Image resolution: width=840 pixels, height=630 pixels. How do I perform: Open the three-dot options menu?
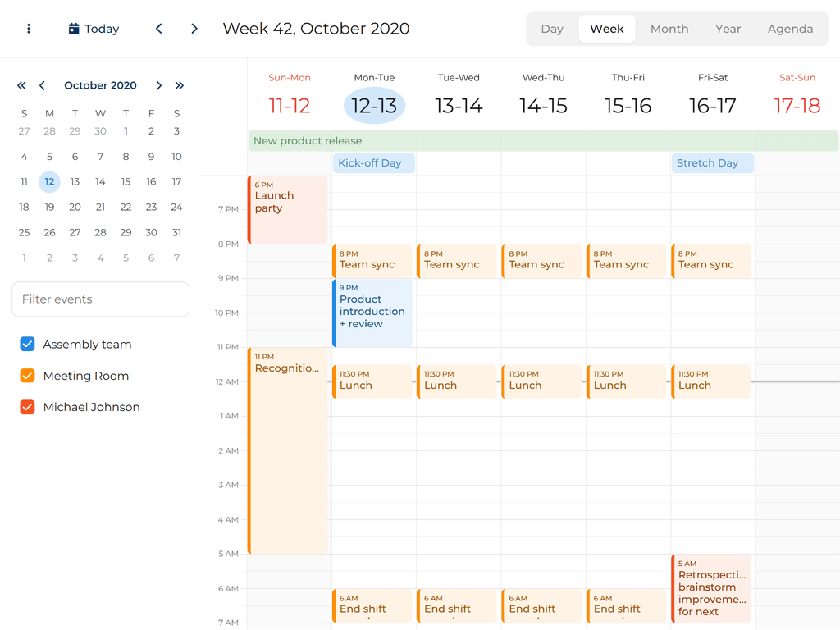(29, 29)
